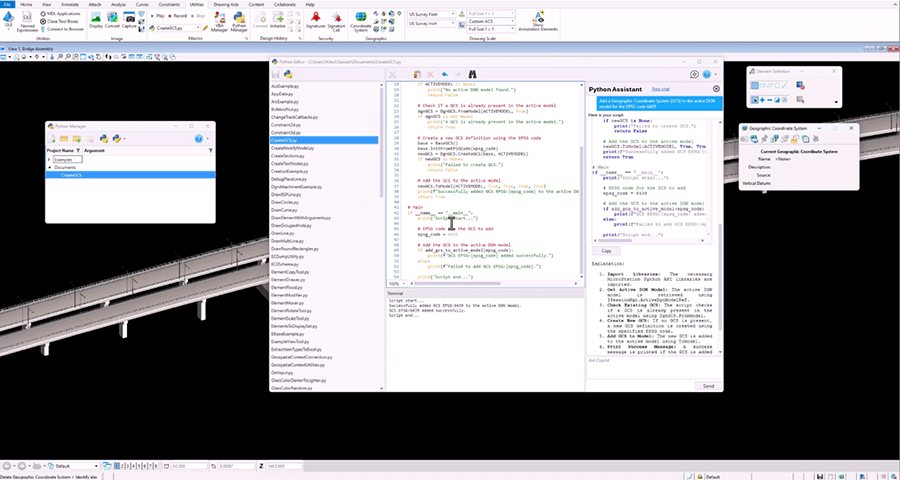Click the New chat link

click(x=660, y=89)
